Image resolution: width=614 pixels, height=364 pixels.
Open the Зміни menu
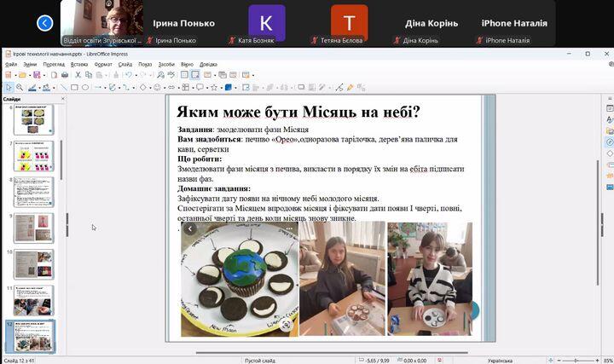click(30, 64)
